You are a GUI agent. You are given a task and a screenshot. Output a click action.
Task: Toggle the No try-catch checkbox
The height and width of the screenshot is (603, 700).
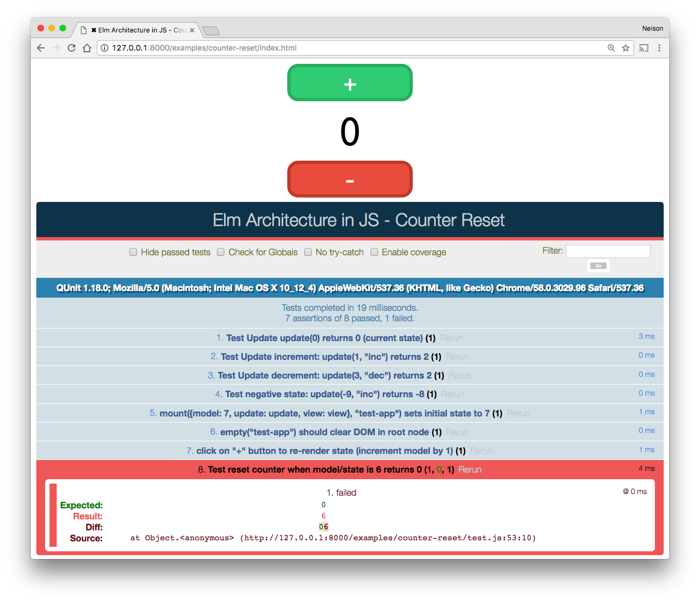(308, 252)
